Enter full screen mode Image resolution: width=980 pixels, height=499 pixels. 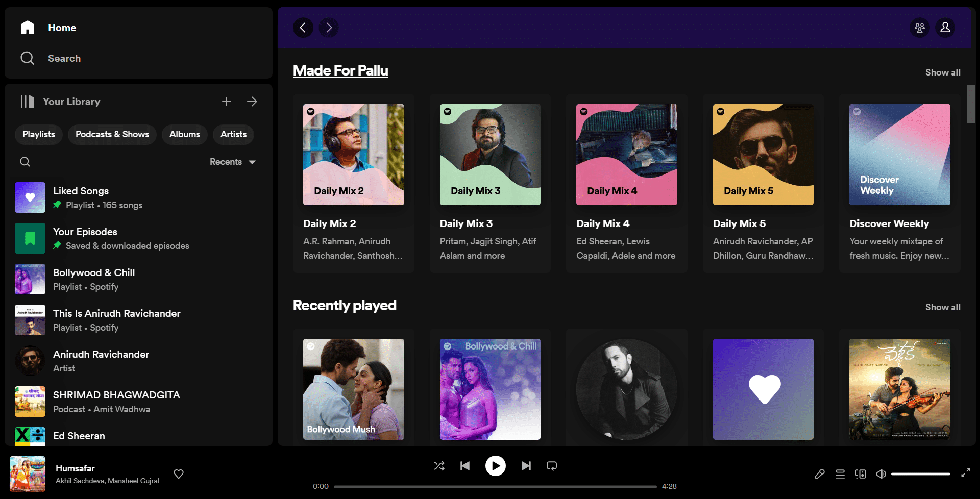(x=965, y=473)
